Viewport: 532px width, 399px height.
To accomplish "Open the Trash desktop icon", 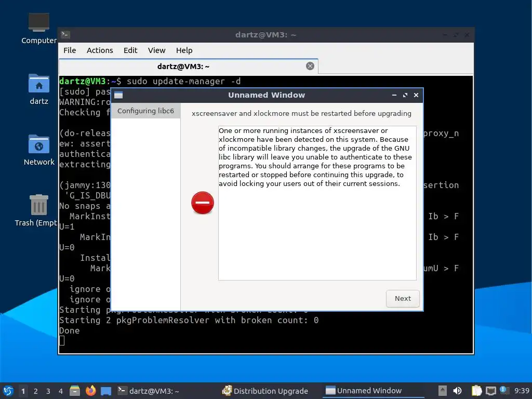I will (x=36, y=211).
